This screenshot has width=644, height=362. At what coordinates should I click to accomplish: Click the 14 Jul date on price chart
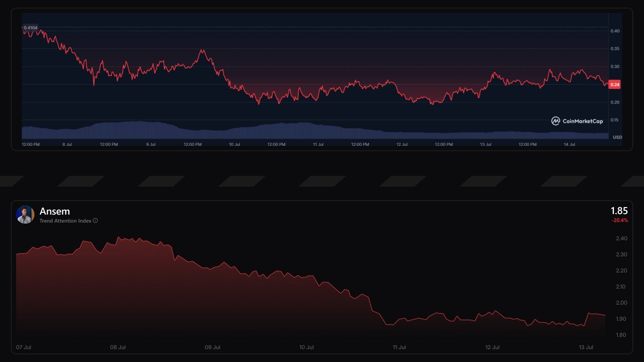coord(569,144)
